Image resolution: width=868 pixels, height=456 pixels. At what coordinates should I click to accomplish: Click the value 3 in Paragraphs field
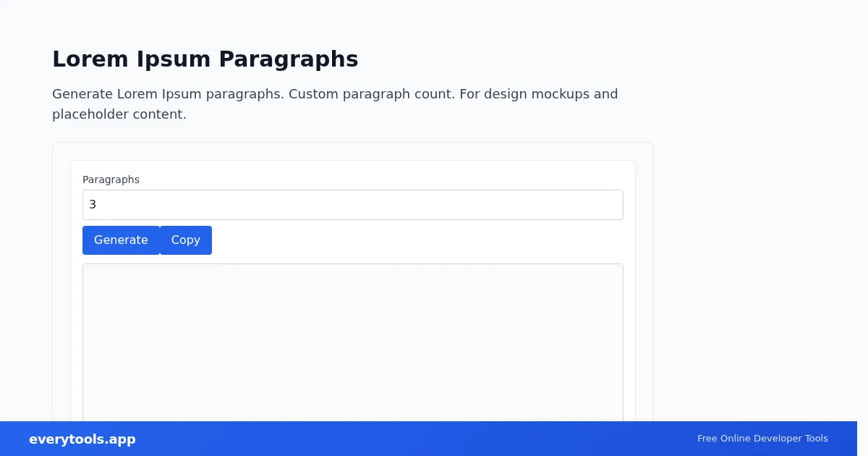coord(93,205)
